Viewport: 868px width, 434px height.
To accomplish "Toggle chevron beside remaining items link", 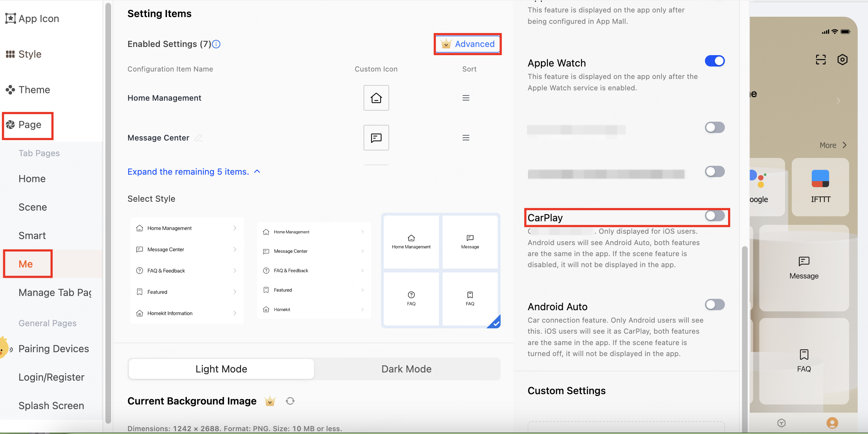I will click(257, 171).
